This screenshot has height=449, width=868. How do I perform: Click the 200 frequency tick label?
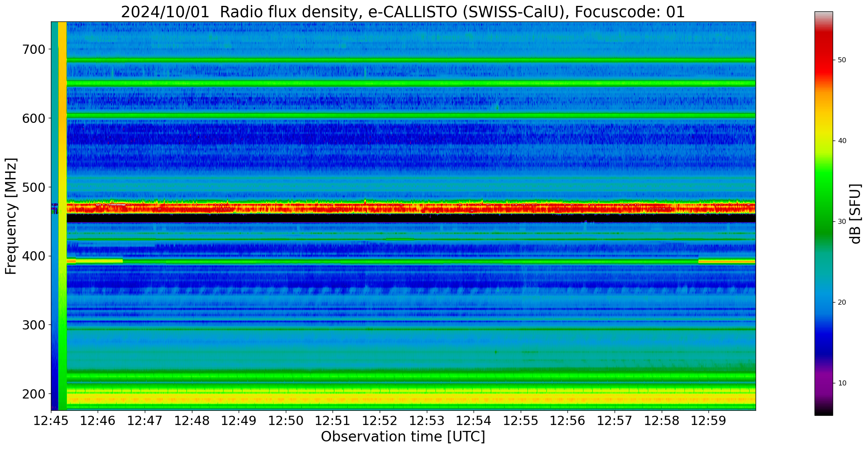pos(34,394)
